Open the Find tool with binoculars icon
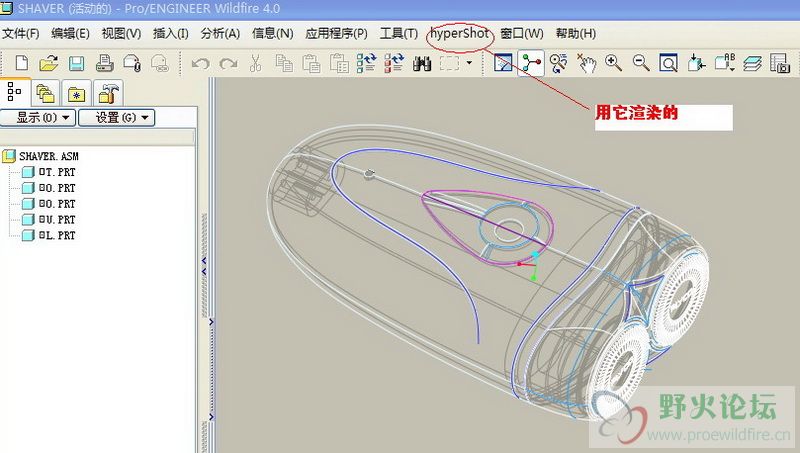Viewport: 800px width, 453px height. pyautogui.click(x=422, y=64)
